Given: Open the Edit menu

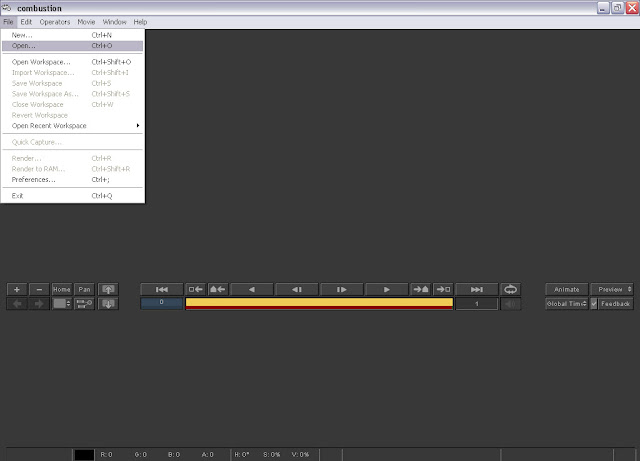Looking at the screenshot, I should [x=26, y=22].
